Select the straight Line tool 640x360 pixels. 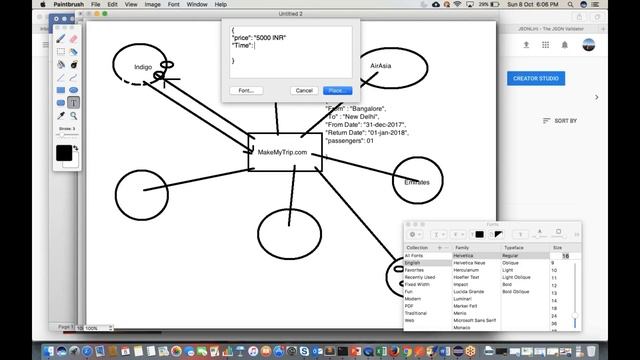[x=61, y=77]
